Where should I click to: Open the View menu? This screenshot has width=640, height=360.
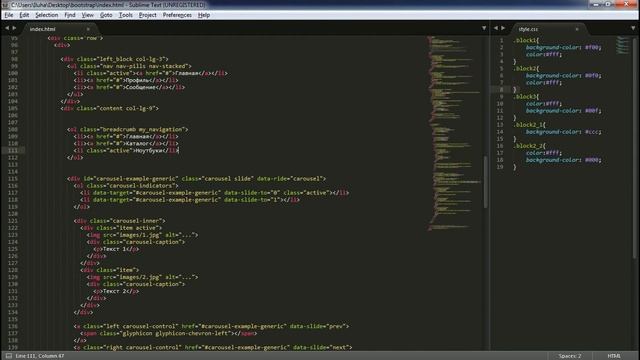[88, 15]
